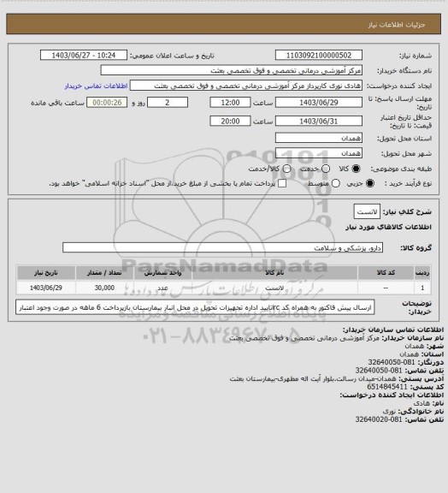This screenshot has width=448, height=493.
Task: Click the remaining time field 00:00:26
Action: tap(107, 103)
